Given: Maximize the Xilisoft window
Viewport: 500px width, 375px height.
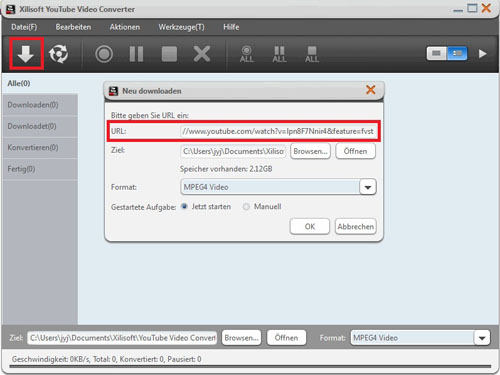Looking at the screenshot, I should 472,8.
